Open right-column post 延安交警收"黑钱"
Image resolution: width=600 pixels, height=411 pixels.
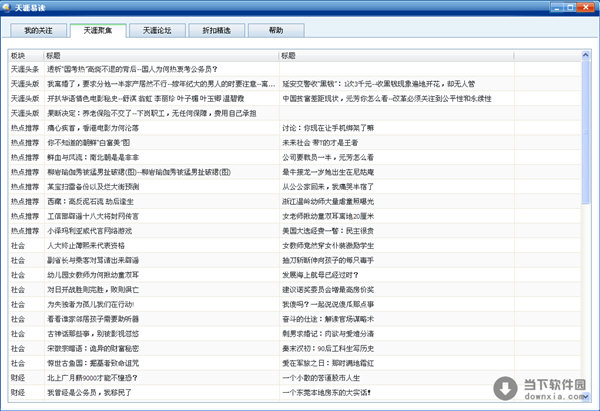(x=378, y=84)
